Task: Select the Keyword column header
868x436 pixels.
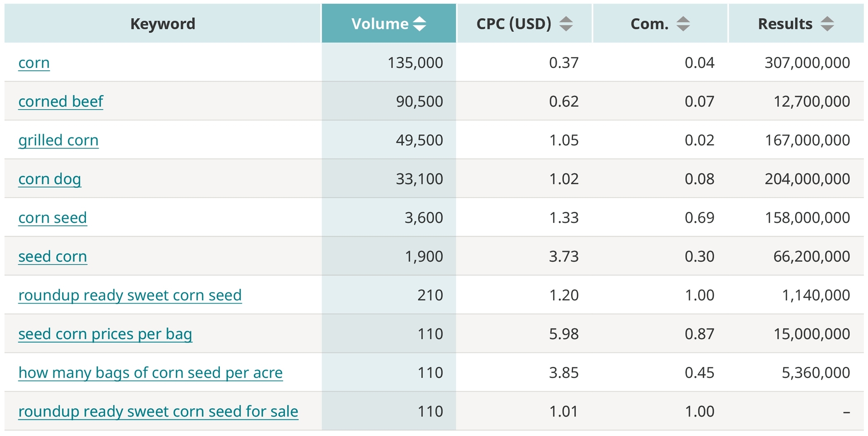Action: [162, 24]
